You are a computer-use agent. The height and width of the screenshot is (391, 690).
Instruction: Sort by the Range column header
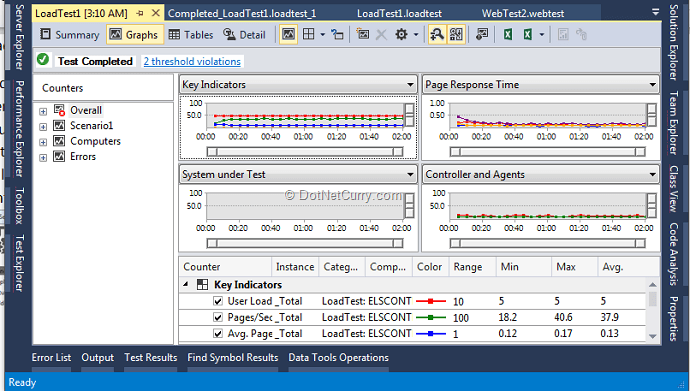[473, 267]
